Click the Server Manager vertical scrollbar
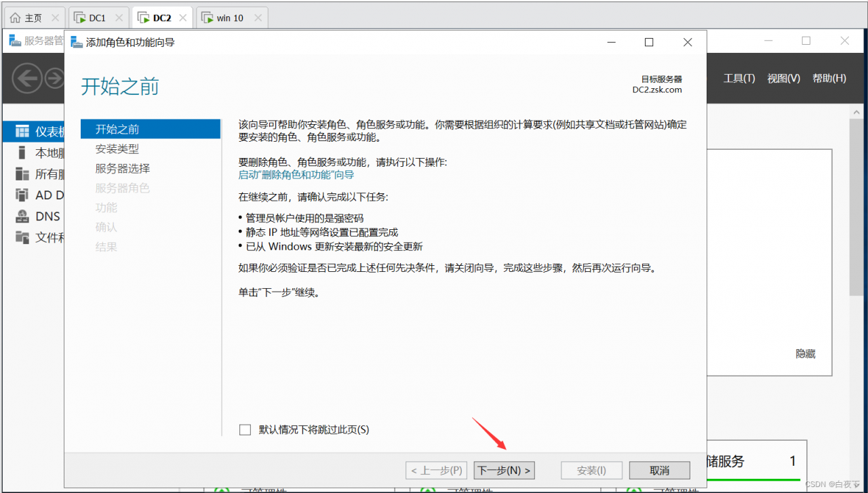868x493 pixels. tap(857, 207)
